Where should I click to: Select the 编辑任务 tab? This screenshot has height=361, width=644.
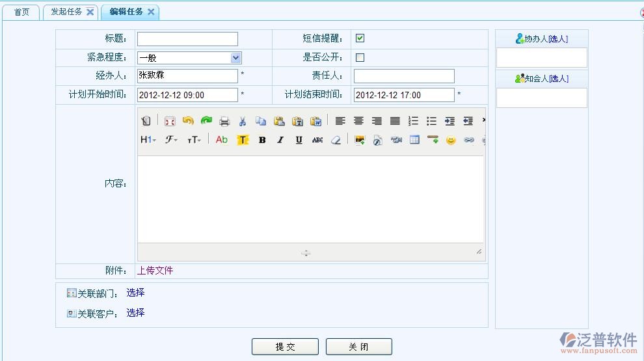[x=126, y=12]
